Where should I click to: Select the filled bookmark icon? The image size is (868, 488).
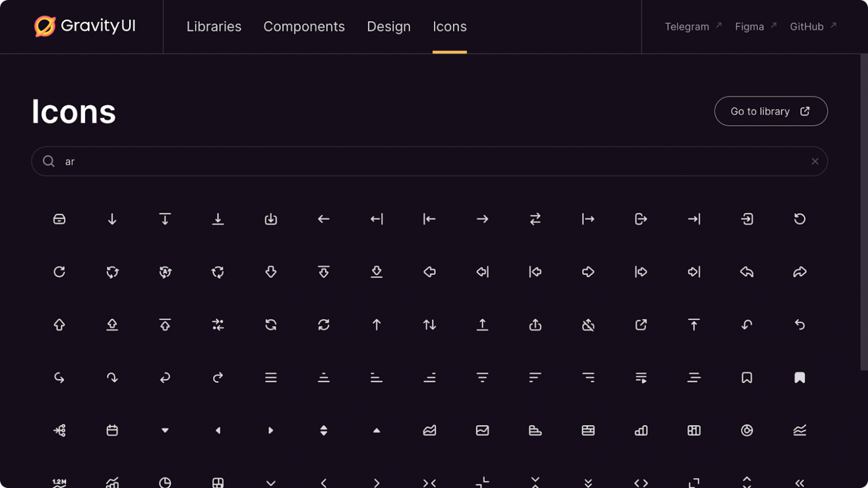point(800,378)
